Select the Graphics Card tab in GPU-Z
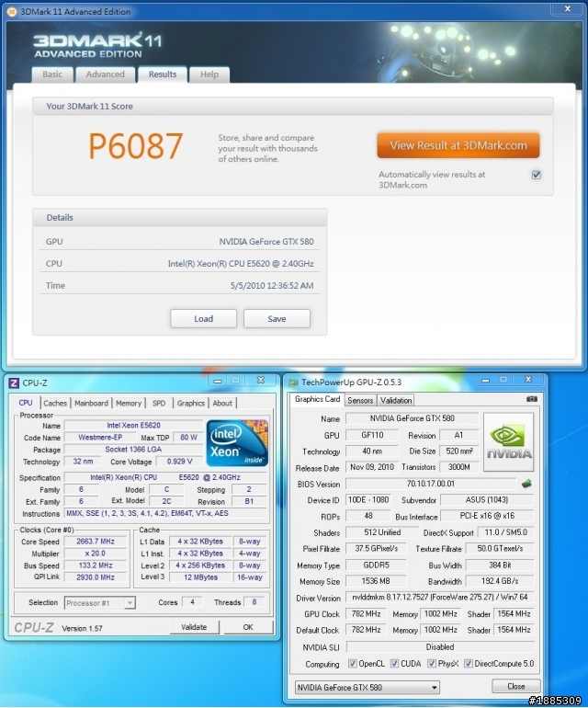 (317, 399)
